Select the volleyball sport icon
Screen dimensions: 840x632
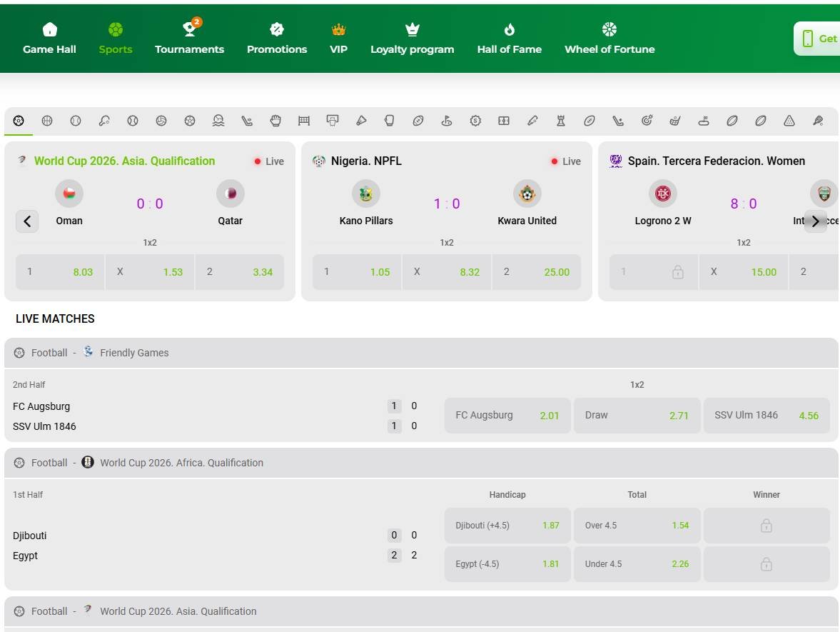tap(161, 121)
